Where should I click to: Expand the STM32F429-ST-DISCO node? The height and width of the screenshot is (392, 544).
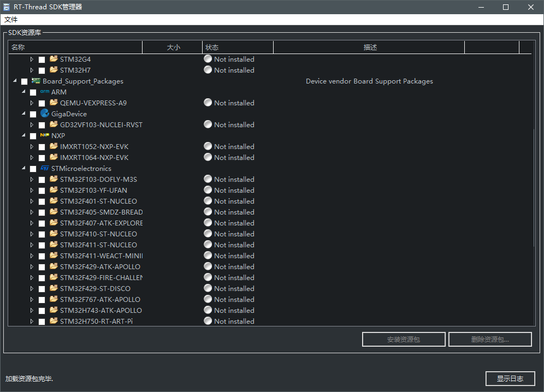32,289
